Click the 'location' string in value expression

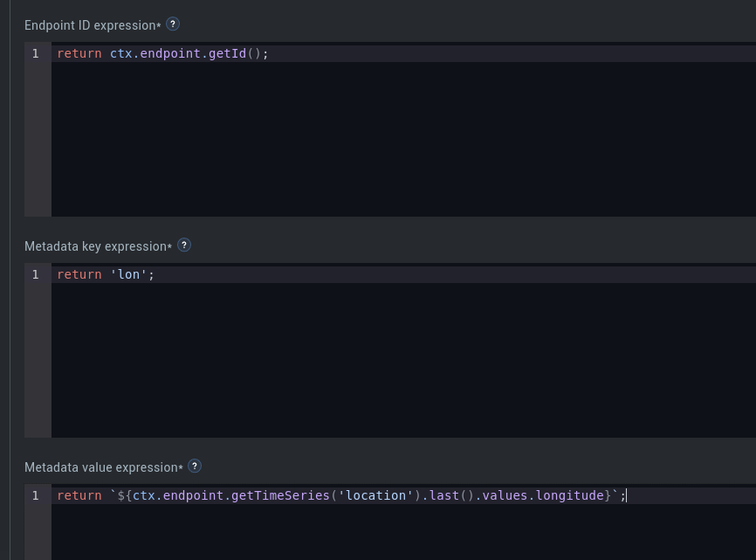[x=376, y=495]
